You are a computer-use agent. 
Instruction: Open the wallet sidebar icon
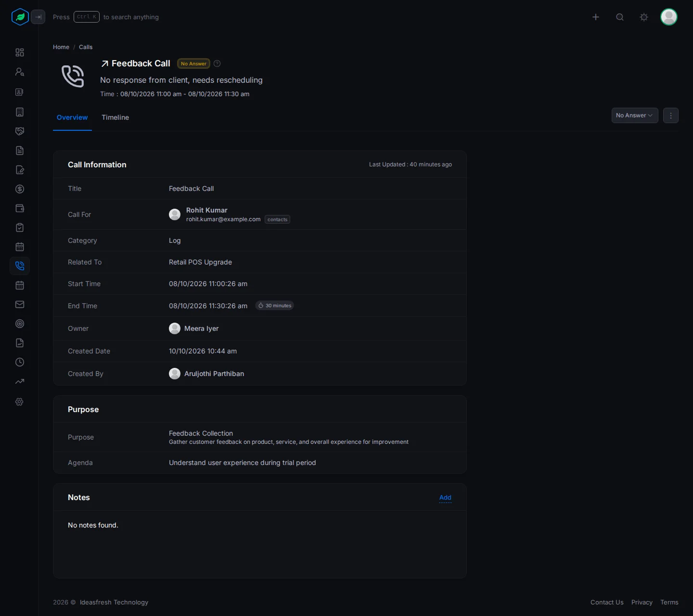click(x=20, y=208)
